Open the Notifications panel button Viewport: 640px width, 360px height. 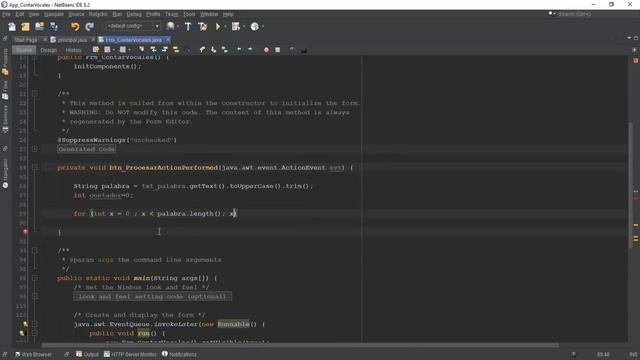click(x=179, y=354)
